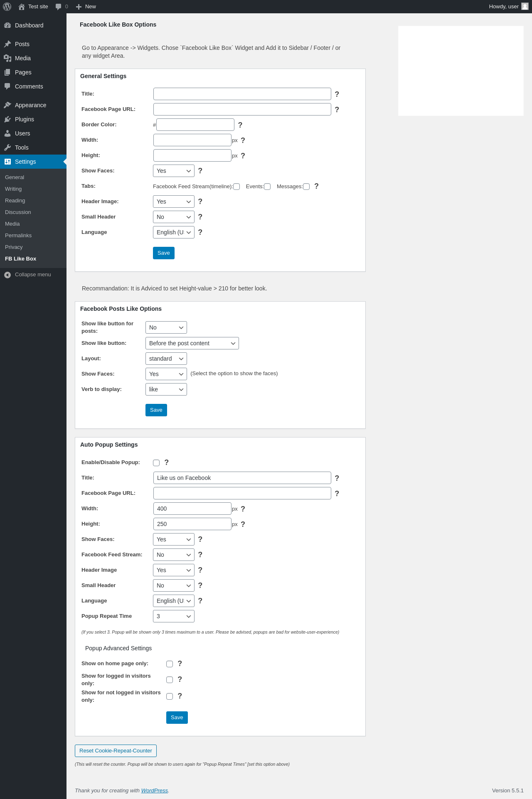The width and height of the screenshot is (532, 799).
Task: Check Show on home page only
Action: tap(170, 664)
